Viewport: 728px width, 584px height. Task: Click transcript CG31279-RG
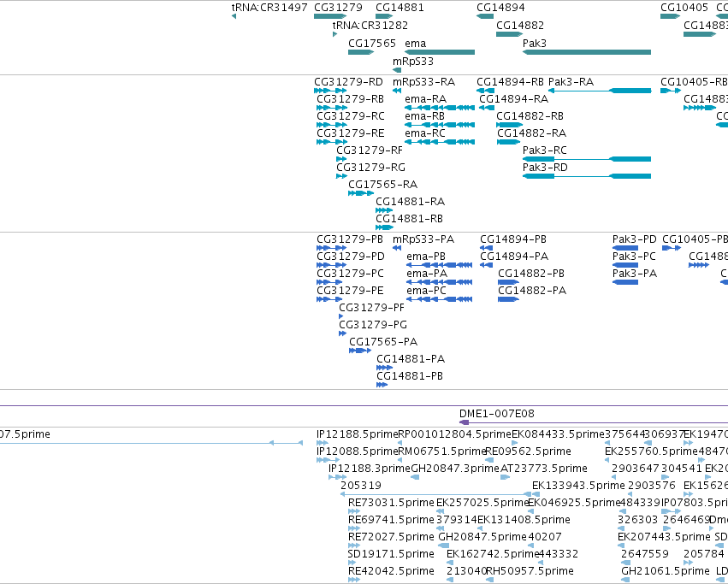coord(370,168)
